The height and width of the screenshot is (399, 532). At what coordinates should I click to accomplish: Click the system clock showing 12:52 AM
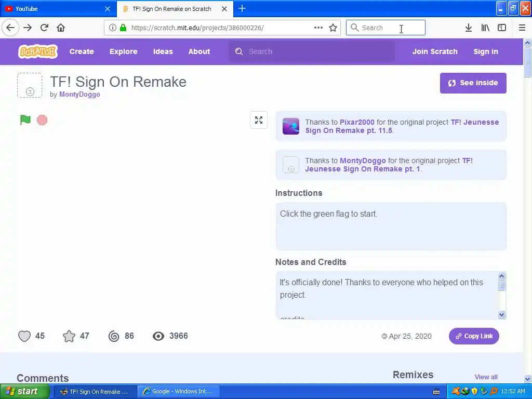click(x=513, y=391)
